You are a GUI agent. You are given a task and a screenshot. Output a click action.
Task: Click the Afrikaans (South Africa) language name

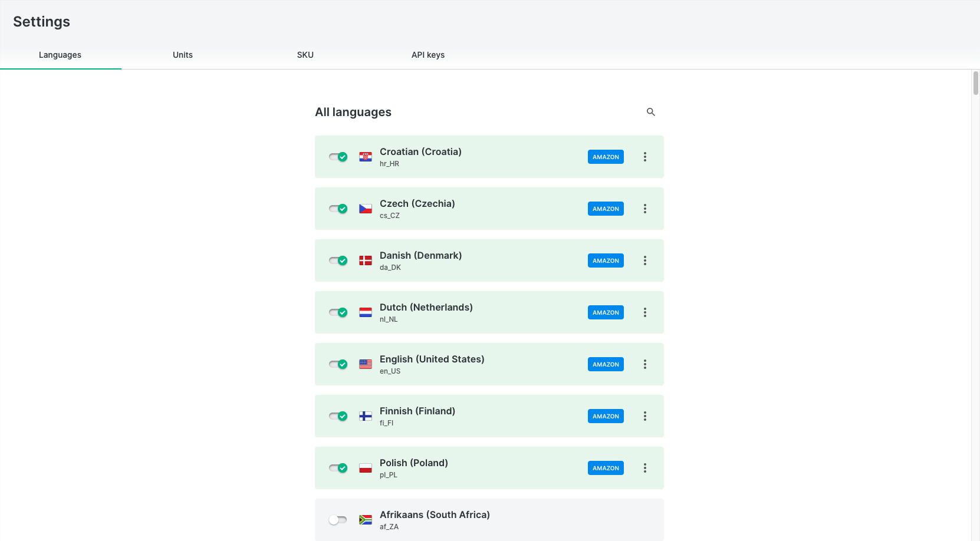coord(435,514)
